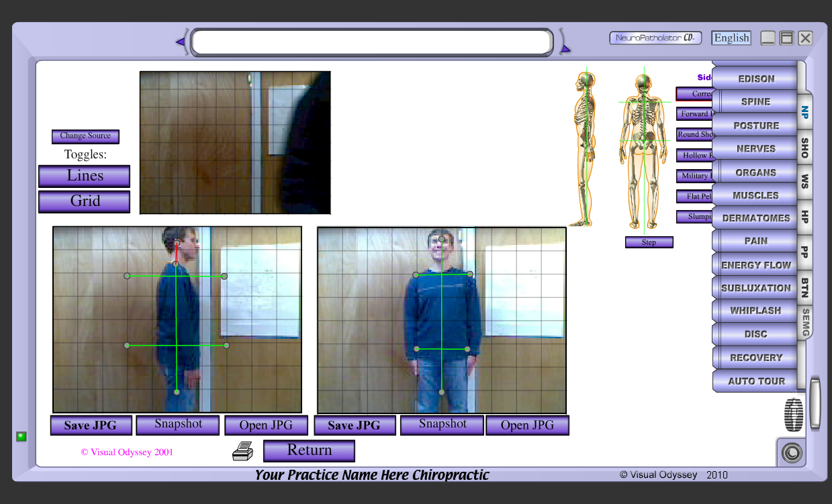Image resolution: width=832 pixels, height=504 pixels.
Task: Click the left purple arrow beside title bar
Action: coord(181,42)
